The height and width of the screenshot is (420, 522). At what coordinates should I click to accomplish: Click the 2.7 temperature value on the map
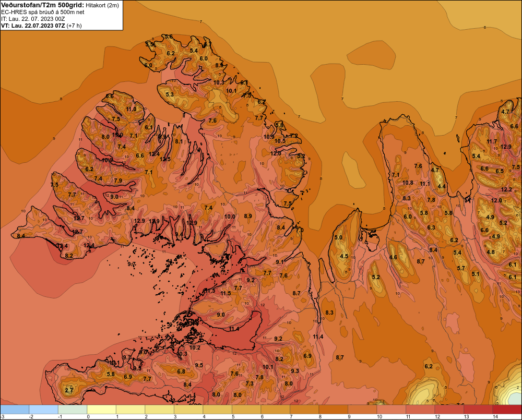pos(69,390)
